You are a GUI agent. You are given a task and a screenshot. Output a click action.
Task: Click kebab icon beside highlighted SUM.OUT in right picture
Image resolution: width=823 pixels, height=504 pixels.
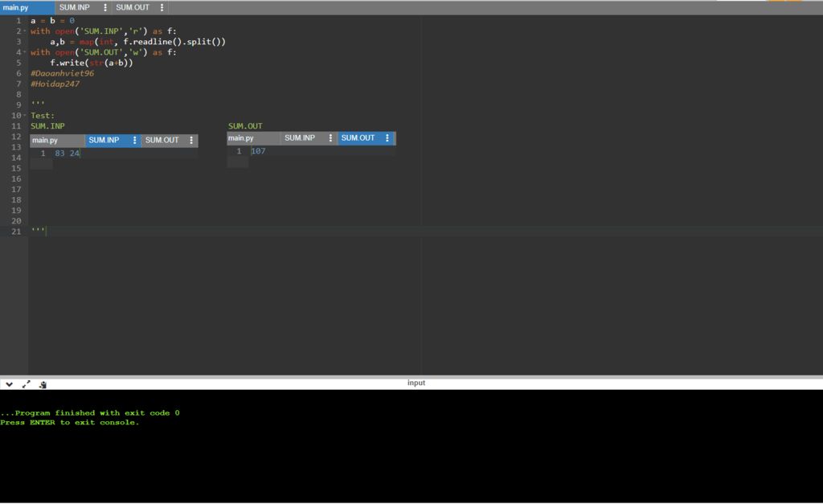coord(387,138)
